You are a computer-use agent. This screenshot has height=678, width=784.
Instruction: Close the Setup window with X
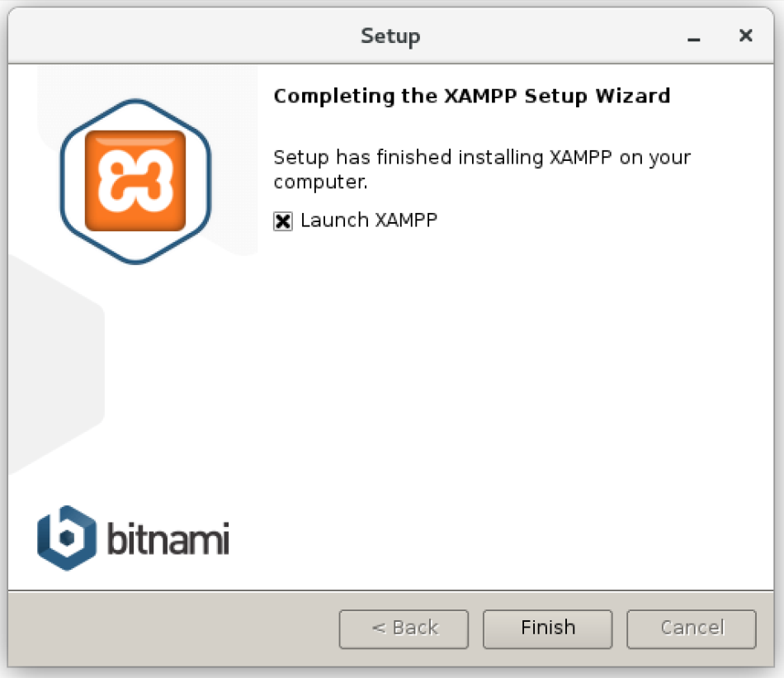tap(745, 36)
